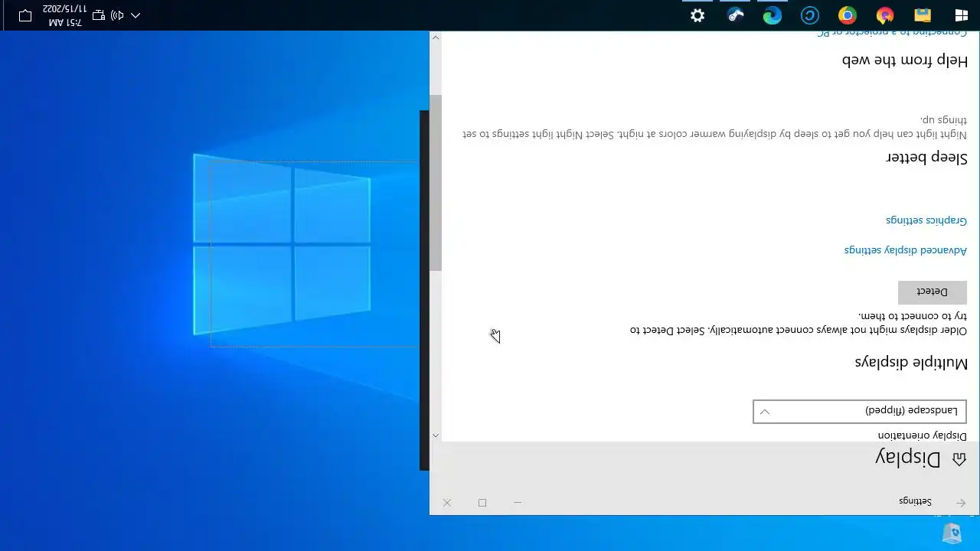The height and width of the screenshot is (551, 980).
Task: Return to Settings Home via house icon
Action: click(959, 459)
